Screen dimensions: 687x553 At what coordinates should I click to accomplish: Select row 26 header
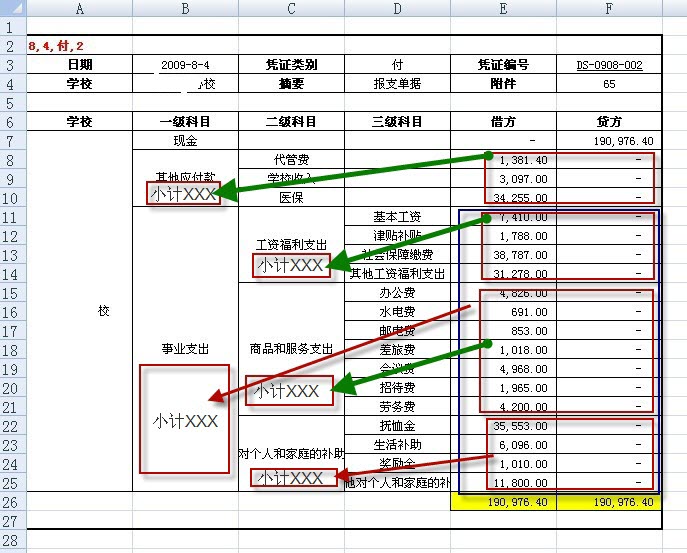pyautogui.click(x=13, y=502)
